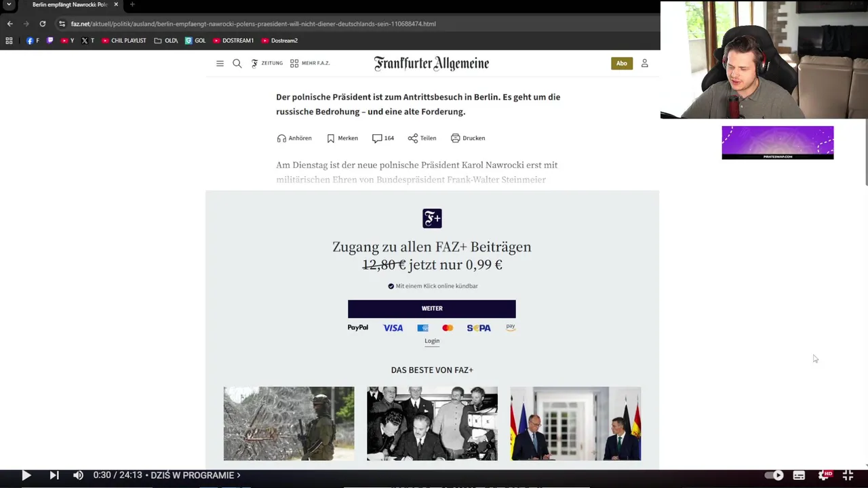Bookmark the article with Merken
The image size is (868, 488).
click(x=342, y=138)
